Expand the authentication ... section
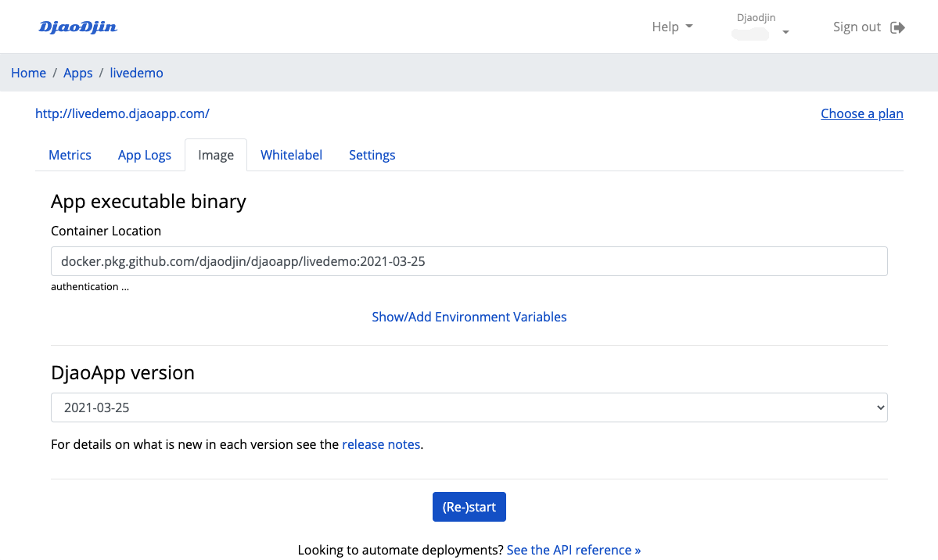The width and height of the screenshot is (938, 560). tap(90, 286)
